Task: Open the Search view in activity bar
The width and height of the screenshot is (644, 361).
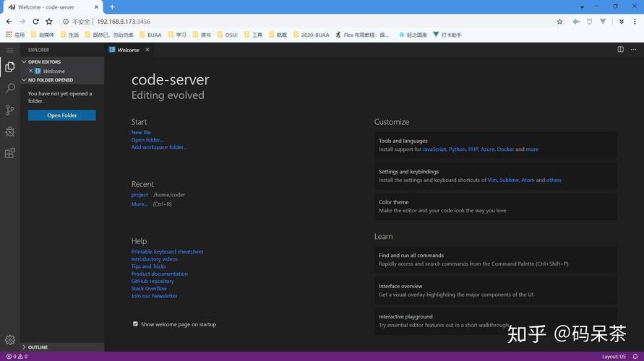Action: [10, 88]
